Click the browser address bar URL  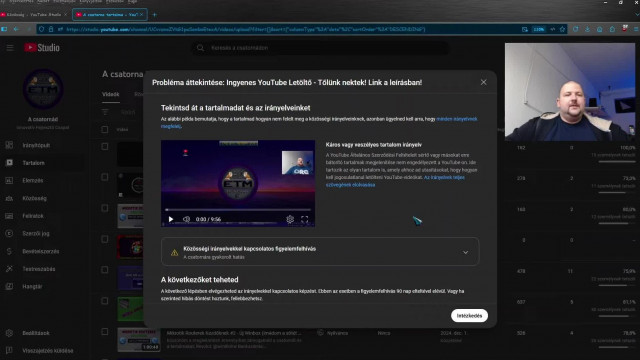246,29
